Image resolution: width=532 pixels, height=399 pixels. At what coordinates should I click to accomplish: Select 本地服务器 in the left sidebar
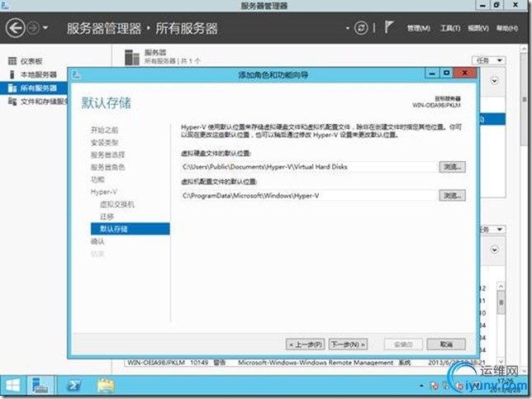(x=38, y=74)
